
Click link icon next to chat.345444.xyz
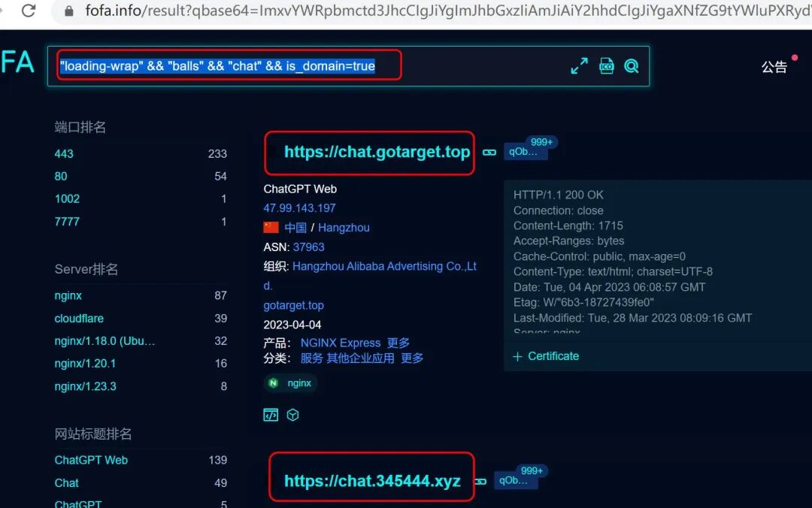pos(480,482)
